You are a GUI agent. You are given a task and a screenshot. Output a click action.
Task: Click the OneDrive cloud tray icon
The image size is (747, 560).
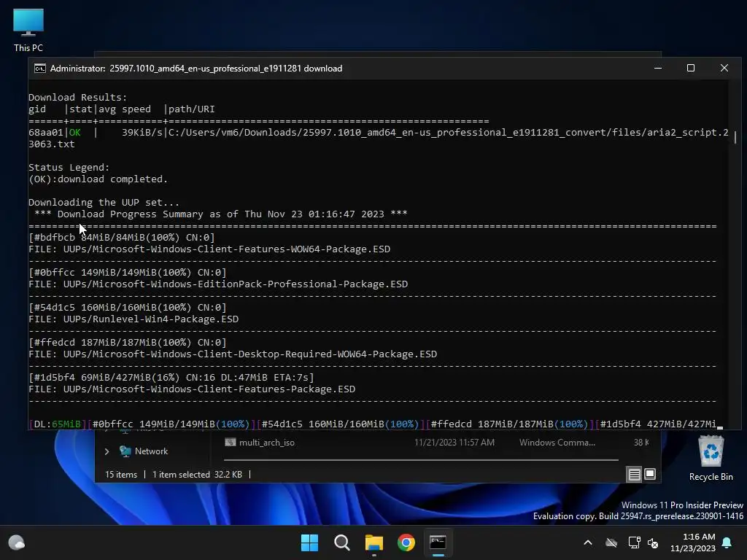pos(611,542)
